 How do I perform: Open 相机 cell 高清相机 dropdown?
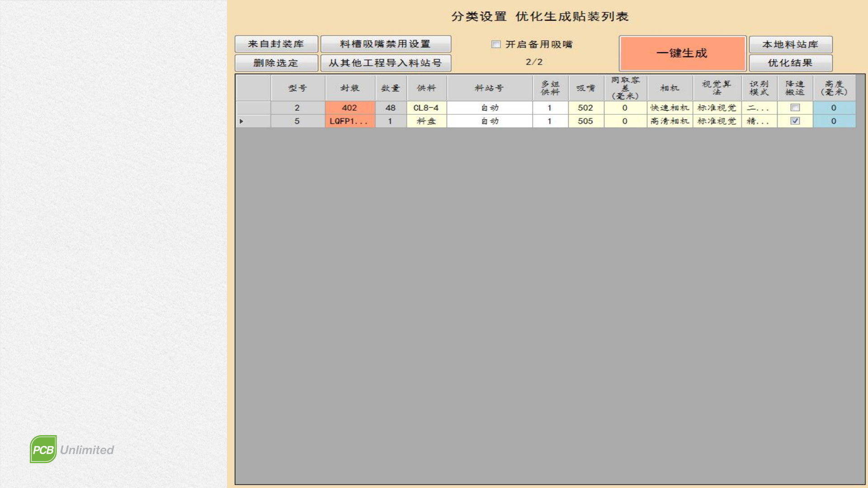670,121
